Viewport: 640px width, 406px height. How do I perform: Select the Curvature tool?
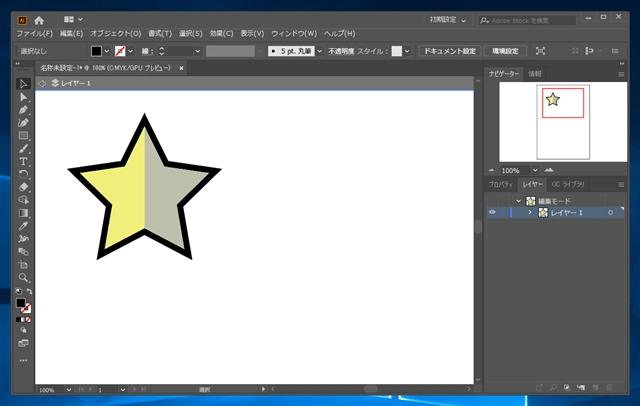(23, 122)
